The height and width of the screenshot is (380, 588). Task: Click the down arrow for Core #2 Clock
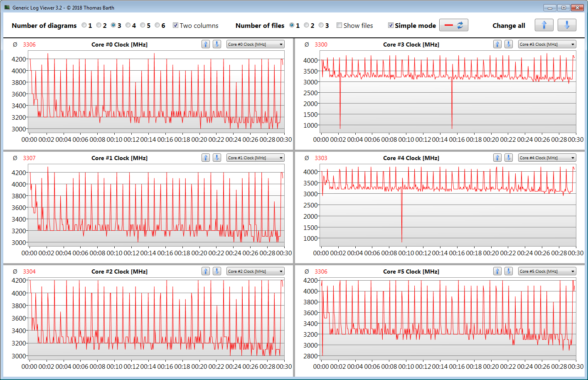(x=217, y=271)
